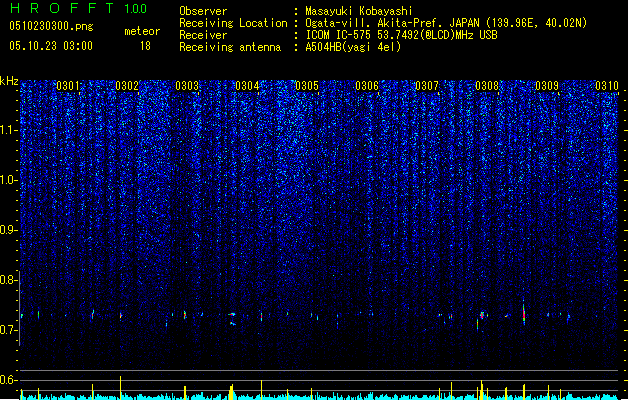
Task: Click the 0.7 frequency axis label
Action: [x=8, y=330]
